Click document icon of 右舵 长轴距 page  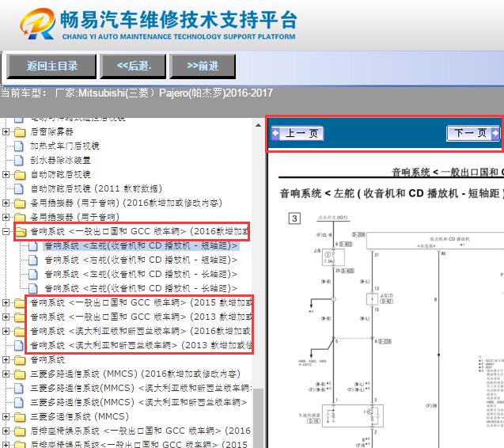tap(32, 288)
